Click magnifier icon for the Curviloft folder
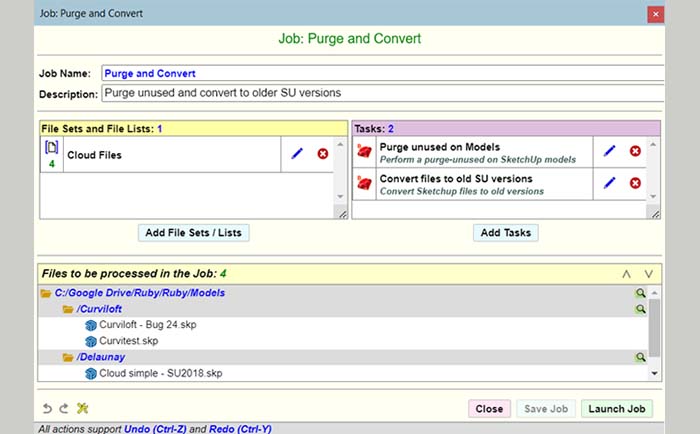Image resolution: width=700 pixels, height=434 pixels. tap(640, 309)
